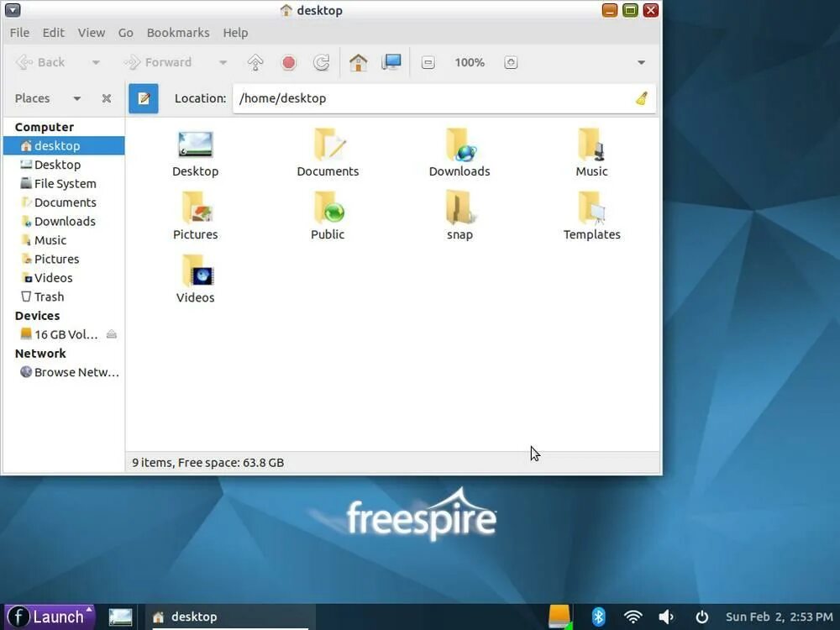Click the Home toolbar icon
This screenshot has width=840, height=630.
pyautogui.click(x=359, y=62)
